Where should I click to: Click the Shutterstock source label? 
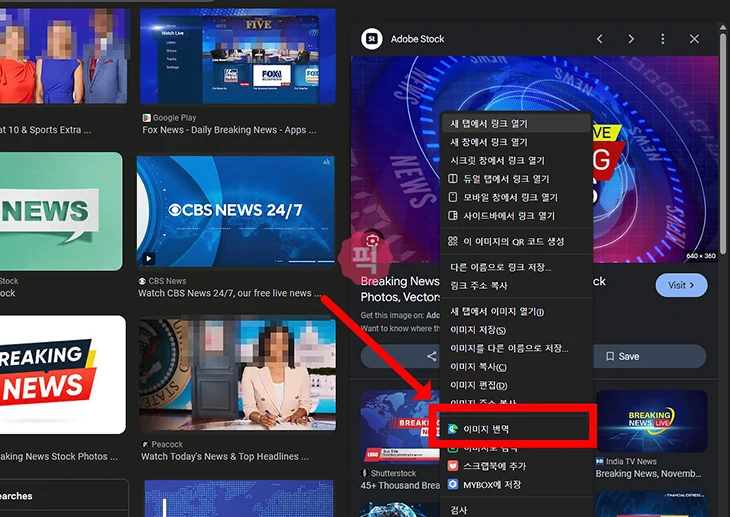pyautogui.click(x=393, y=473)
